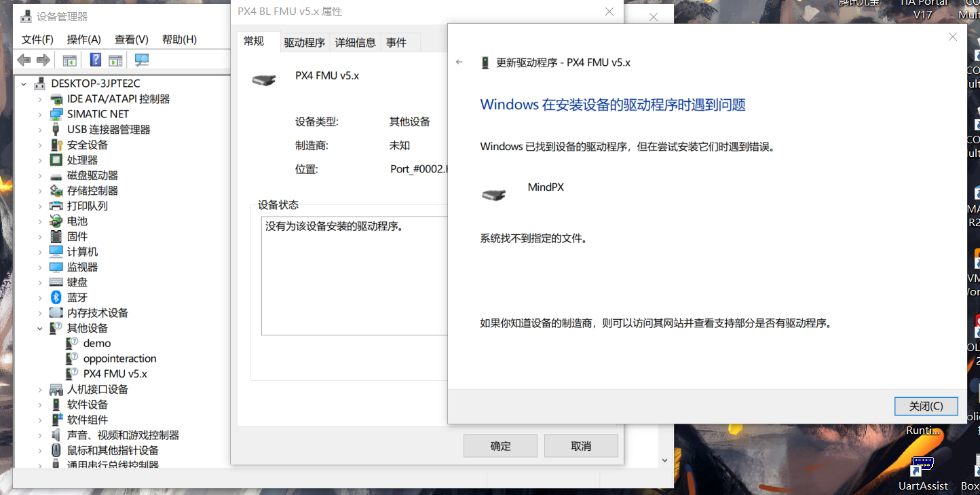Select the 计算机 computer icon
This screenshot has width=980, height=495.
[x=56, y=252]
